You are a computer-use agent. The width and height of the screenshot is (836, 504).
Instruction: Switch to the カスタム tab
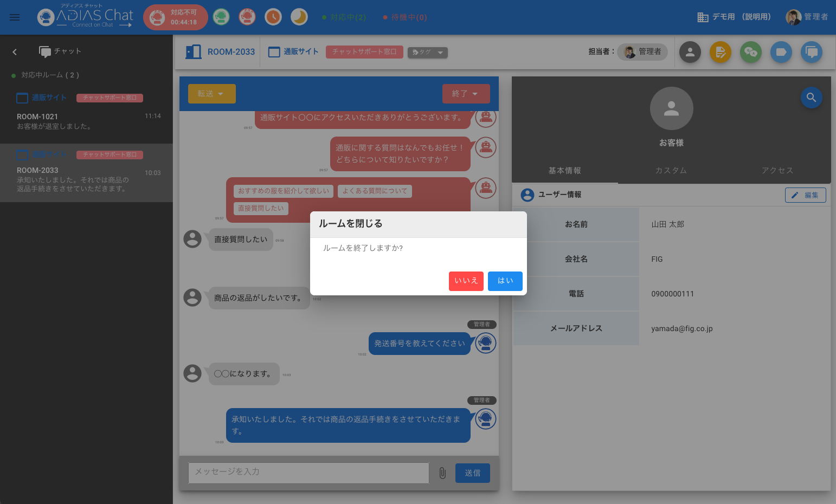pyautogui.click(x=671, y=170)
